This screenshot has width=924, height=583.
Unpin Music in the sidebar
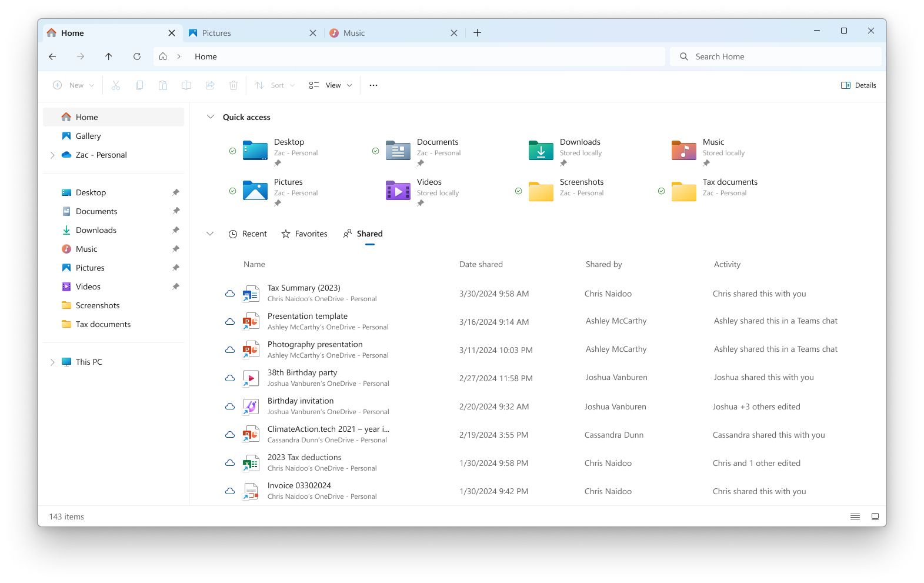(175, 249)
